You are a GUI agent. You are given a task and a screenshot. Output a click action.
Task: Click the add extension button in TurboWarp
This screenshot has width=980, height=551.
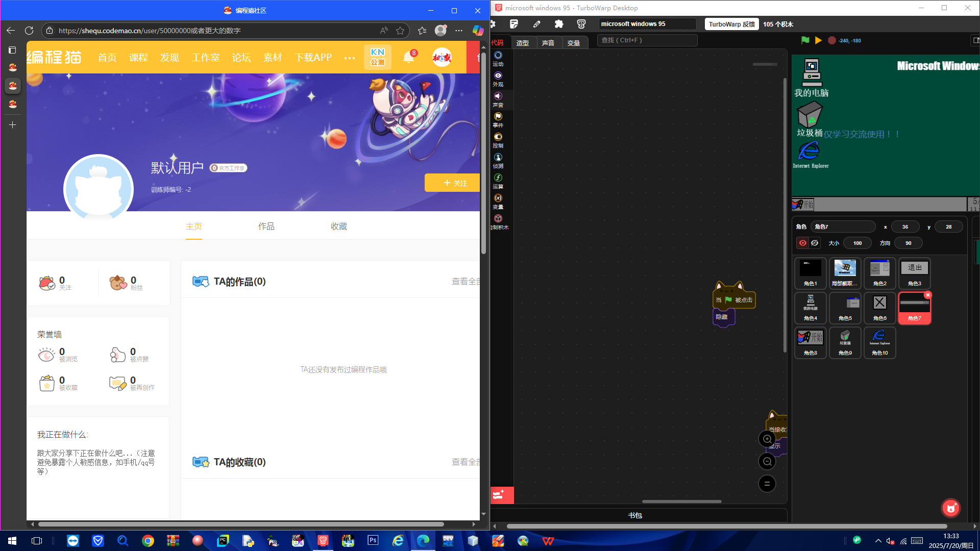(x=502, y=495)
